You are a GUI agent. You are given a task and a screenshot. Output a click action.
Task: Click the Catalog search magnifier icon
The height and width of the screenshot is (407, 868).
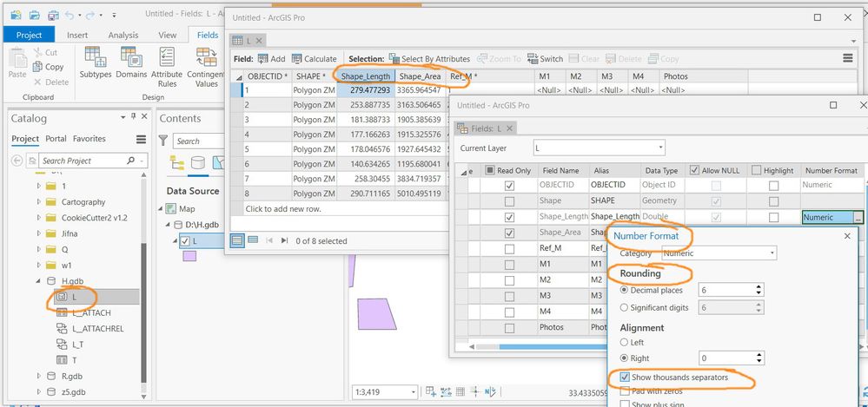(x=130, y=161)
